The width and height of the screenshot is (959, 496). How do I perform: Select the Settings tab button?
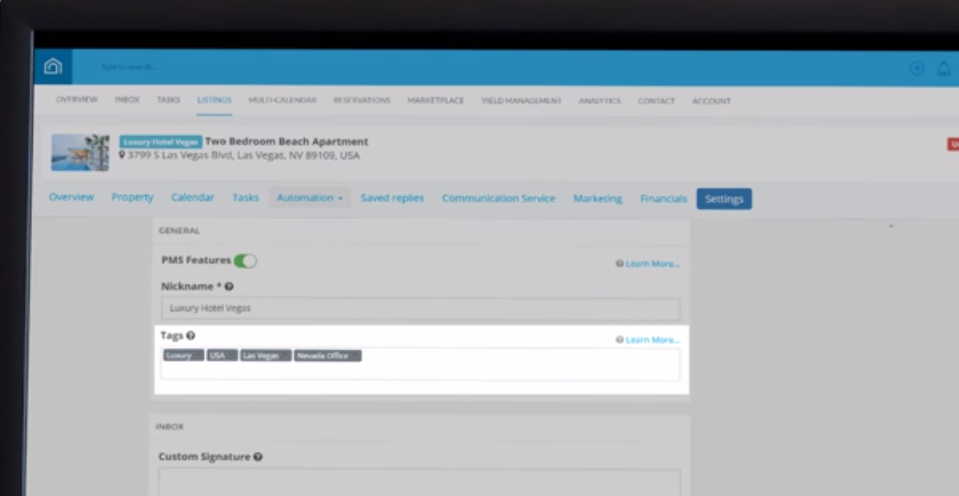724,199
